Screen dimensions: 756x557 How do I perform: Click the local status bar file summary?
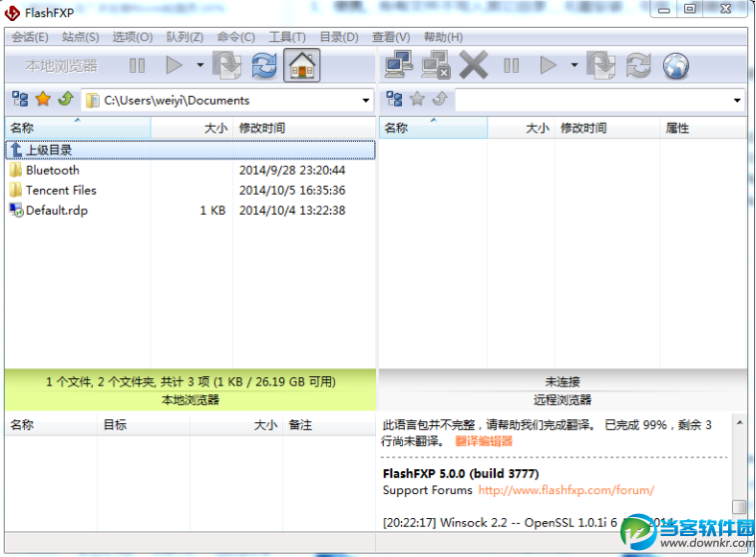190,381
